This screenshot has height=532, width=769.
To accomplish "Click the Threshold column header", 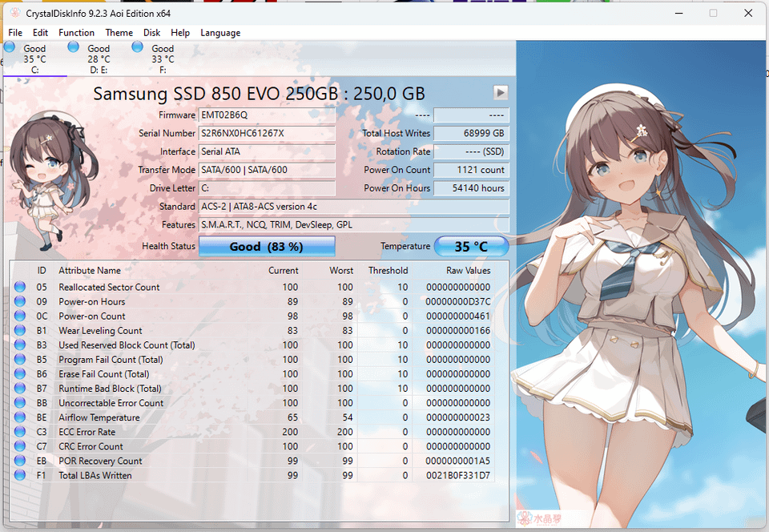I will click(x=388, y=271).
